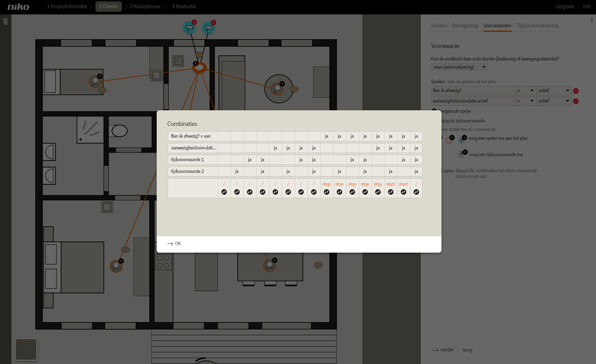
Task: Switch to the Basisgedrag tab
Action: pos(465,26)
